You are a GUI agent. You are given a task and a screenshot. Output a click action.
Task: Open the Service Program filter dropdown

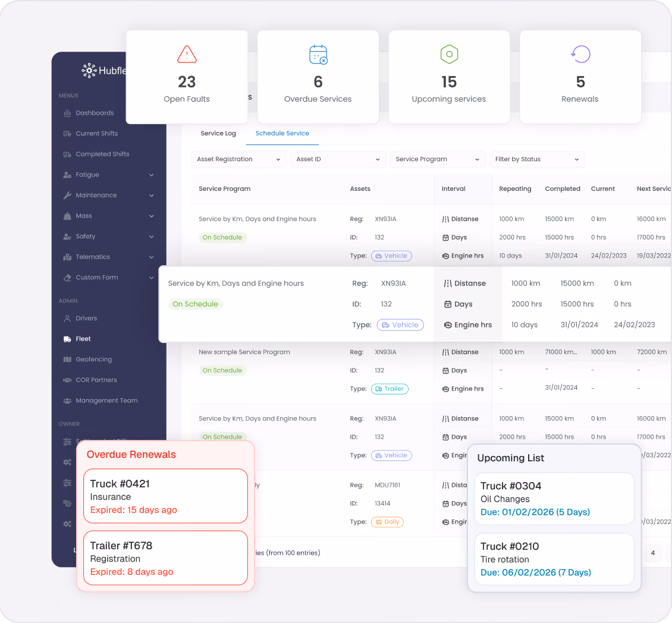(438, 159)
